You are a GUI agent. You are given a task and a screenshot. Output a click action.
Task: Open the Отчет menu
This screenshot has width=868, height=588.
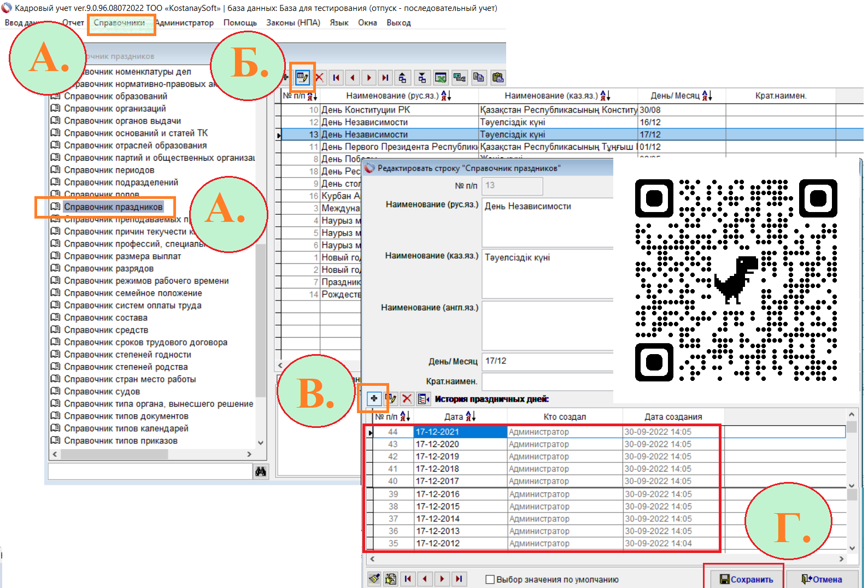coord(73,22)
